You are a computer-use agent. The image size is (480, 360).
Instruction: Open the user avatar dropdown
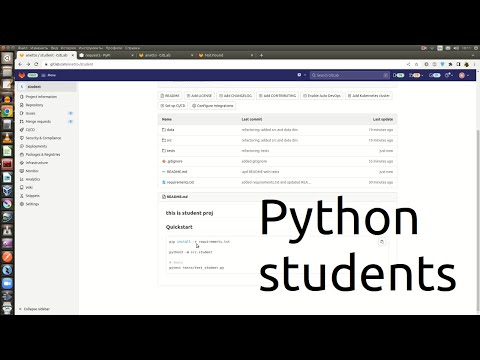coord(464,75)
